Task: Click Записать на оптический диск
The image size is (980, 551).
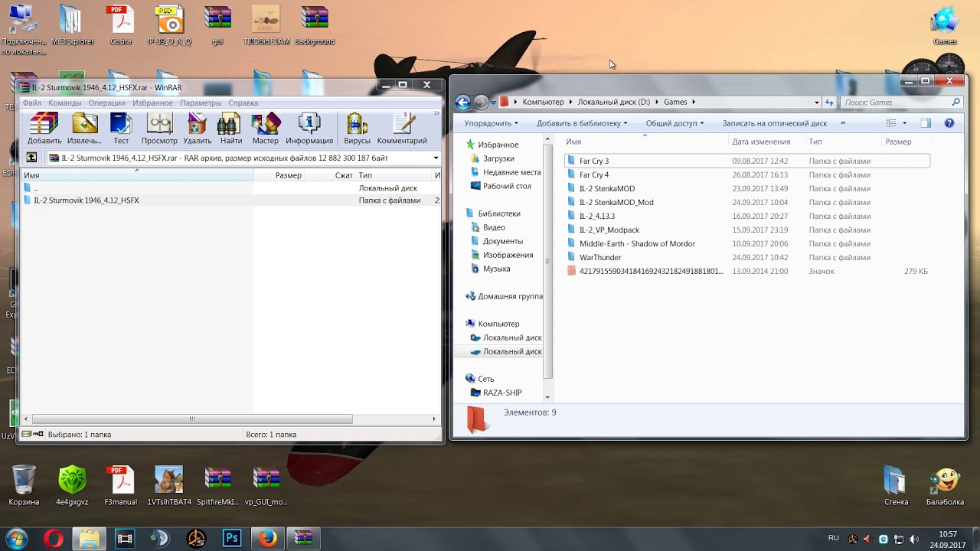Action: pos(775,123)
